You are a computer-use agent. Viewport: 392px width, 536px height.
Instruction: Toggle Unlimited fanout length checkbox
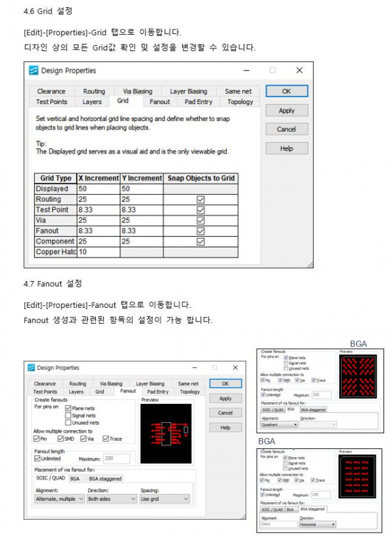click(37, 458)
